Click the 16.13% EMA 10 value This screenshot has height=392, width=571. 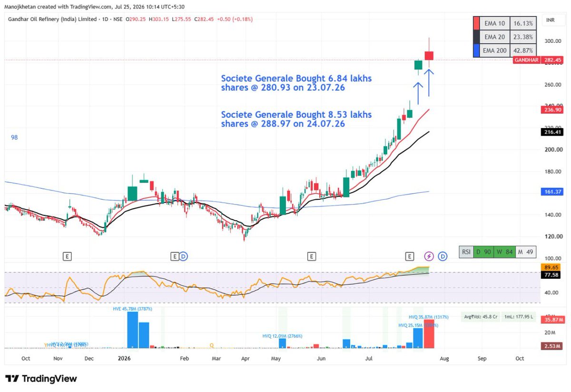tap(523, 23)
